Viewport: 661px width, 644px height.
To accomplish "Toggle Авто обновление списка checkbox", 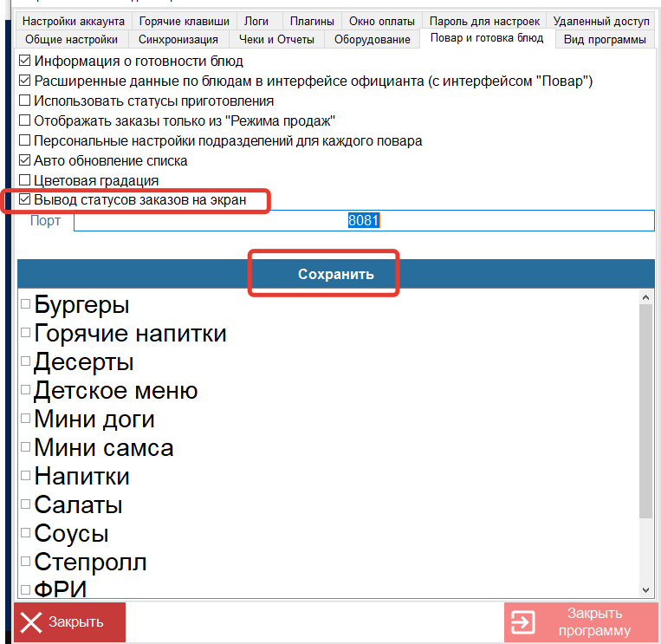I will pyautogui.click(x=25, y=160).
